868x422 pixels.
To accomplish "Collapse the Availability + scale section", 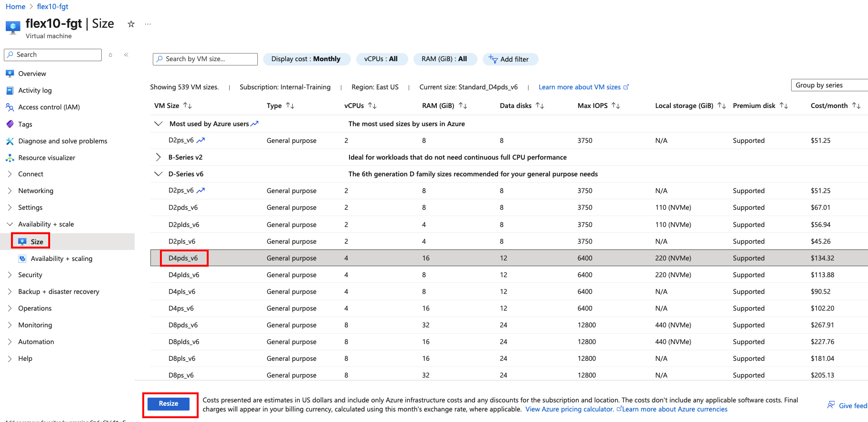I will coord(10,224).
